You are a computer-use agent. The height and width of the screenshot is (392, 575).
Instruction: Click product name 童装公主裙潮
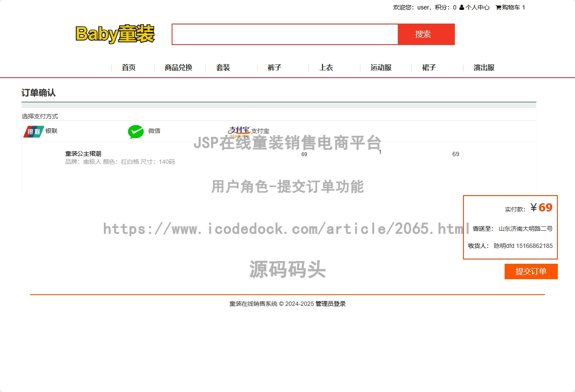tap(83, 154)
